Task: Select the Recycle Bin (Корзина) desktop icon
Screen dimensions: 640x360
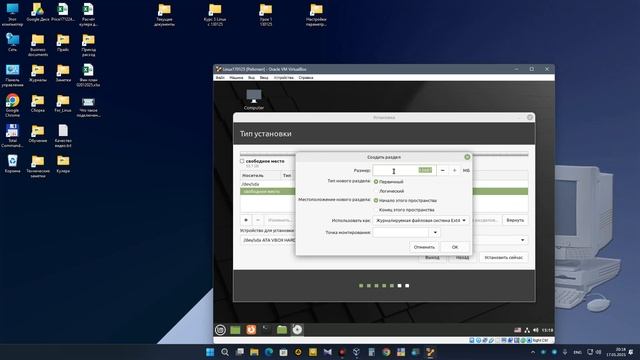Action: click(12, 164)
